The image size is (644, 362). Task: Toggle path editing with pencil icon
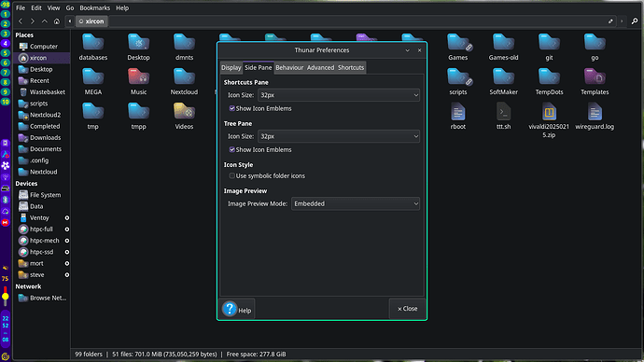click(x=610, y=21)
